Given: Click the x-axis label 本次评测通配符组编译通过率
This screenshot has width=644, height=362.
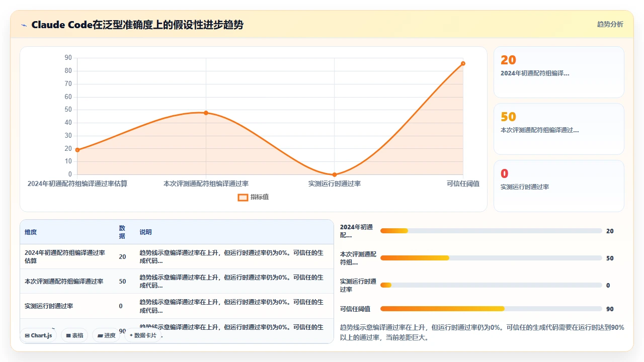Looking at the screenshot, I should point(206,184).
